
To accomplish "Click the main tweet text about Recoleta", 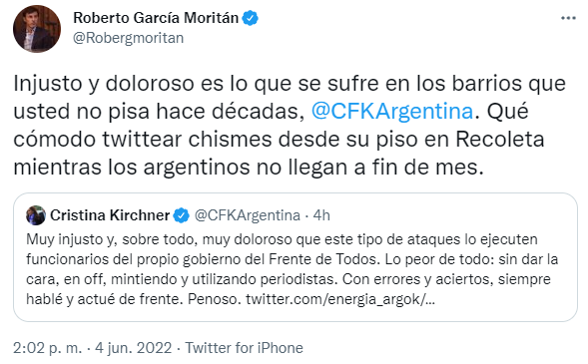I will pyautogui.click(x=290, y=125).
